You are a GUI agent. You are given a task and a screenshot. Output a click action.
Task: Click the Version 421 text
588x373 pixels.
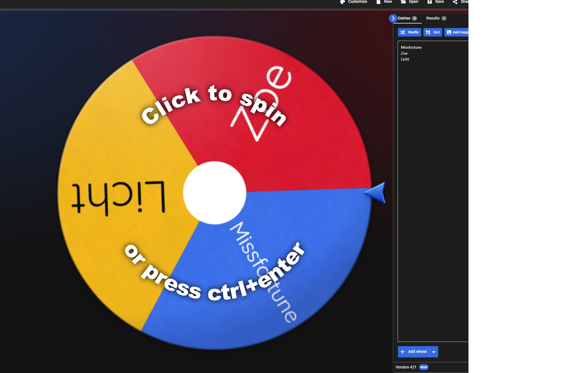(406, 367)
